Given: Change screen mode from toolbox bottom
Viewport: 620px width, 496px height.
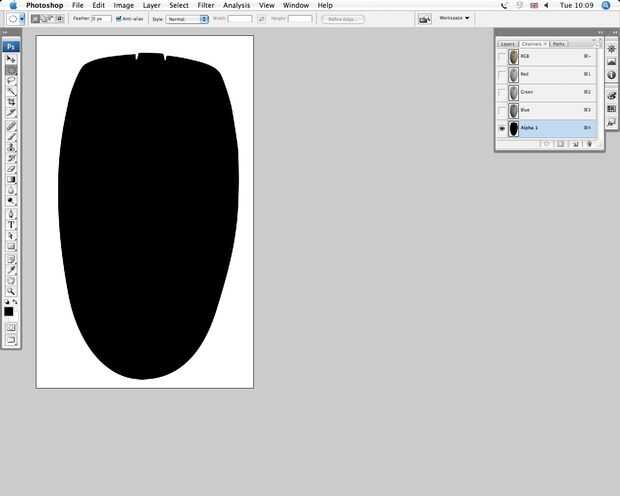Looking at the screenshot, I should 11,340.
